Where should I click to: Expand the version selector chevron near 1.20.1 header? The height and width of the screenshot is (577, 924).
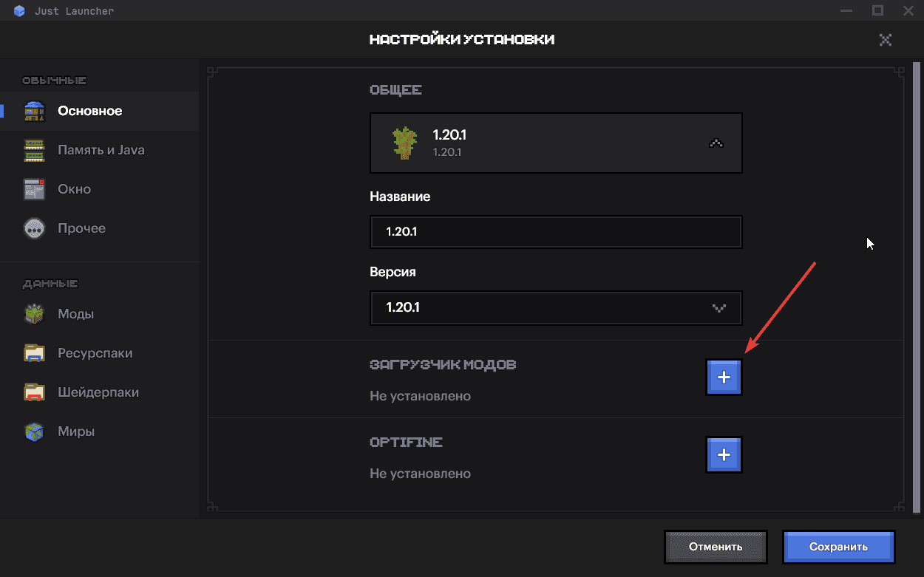coord(716,143)
